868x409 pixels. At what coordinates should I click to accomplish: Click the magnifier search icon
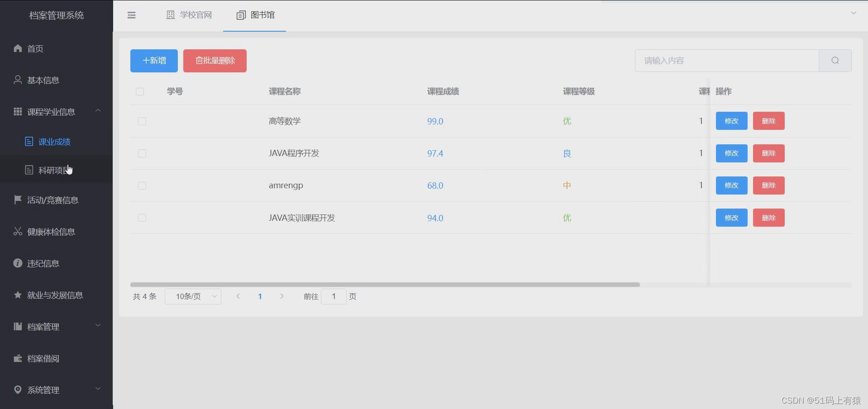tap(835, 60)
